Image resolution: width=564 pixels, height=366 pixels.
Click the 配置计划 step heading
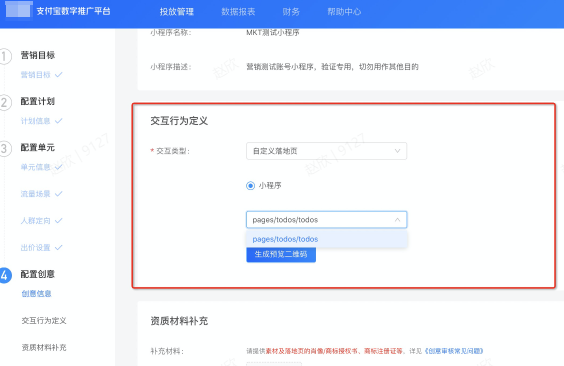(38, 101)
